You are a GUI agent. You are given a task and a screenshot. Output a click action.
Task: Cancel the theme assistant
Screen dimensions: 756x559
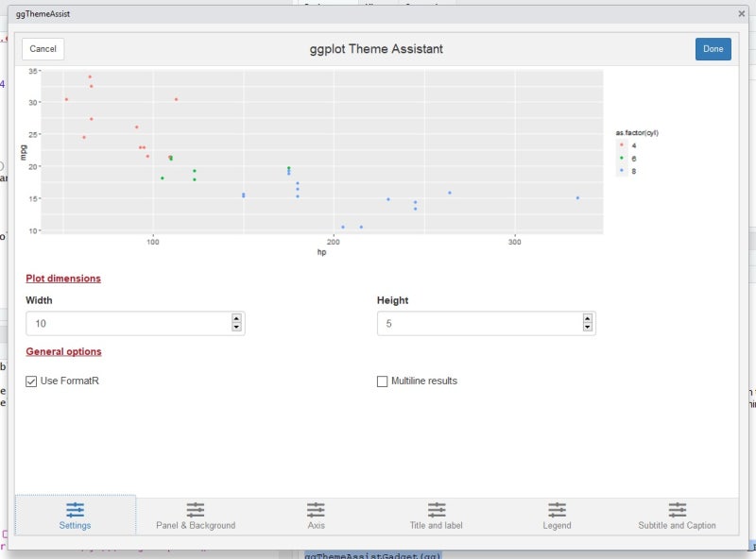pos(43,49)
